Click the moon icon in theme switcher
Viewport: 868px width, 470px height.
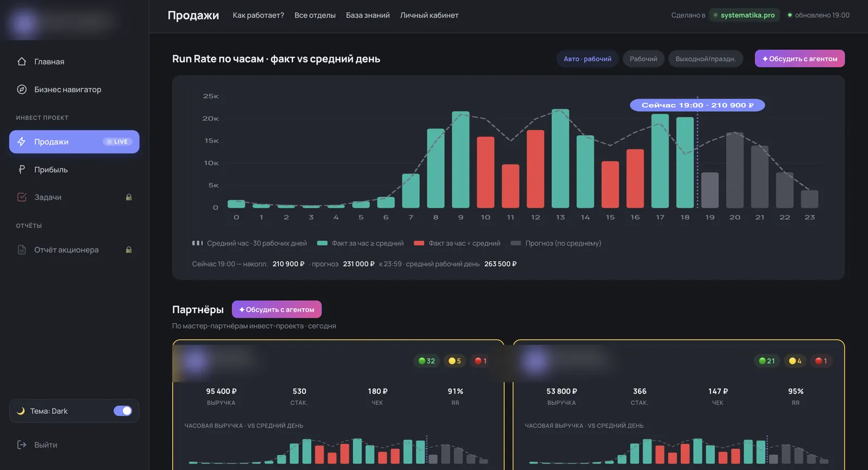point(21,411)
